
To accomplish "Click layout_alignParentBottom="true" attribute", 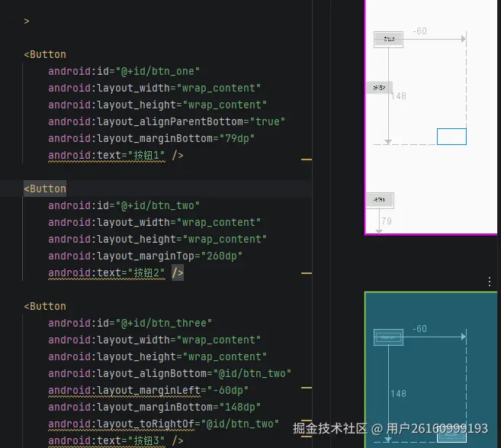I will point(167,122).
